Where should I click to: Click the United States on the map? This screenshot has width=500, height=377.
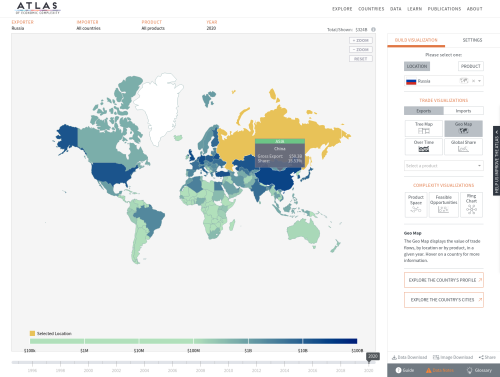coord(111,172)
